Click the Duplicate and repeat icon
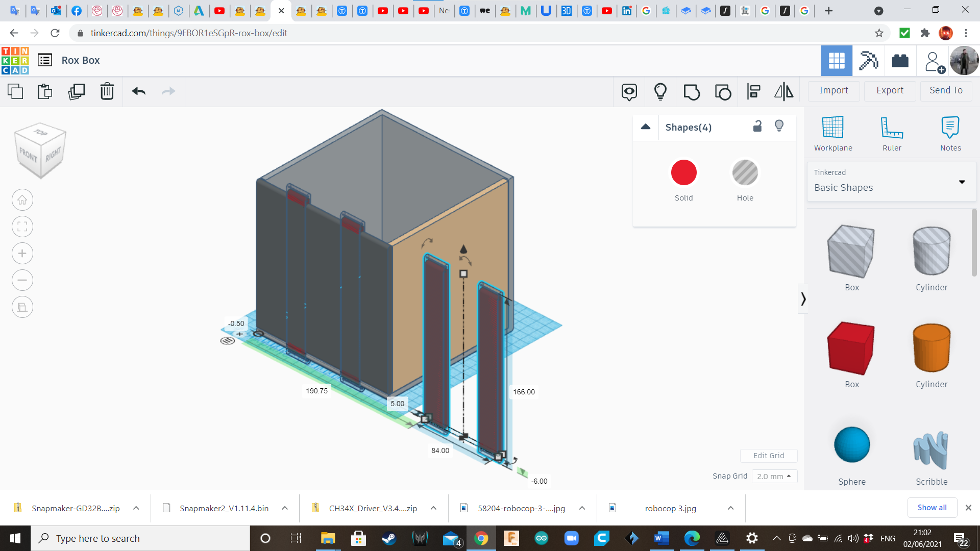980x551 pixels. [x=77, y=91]
